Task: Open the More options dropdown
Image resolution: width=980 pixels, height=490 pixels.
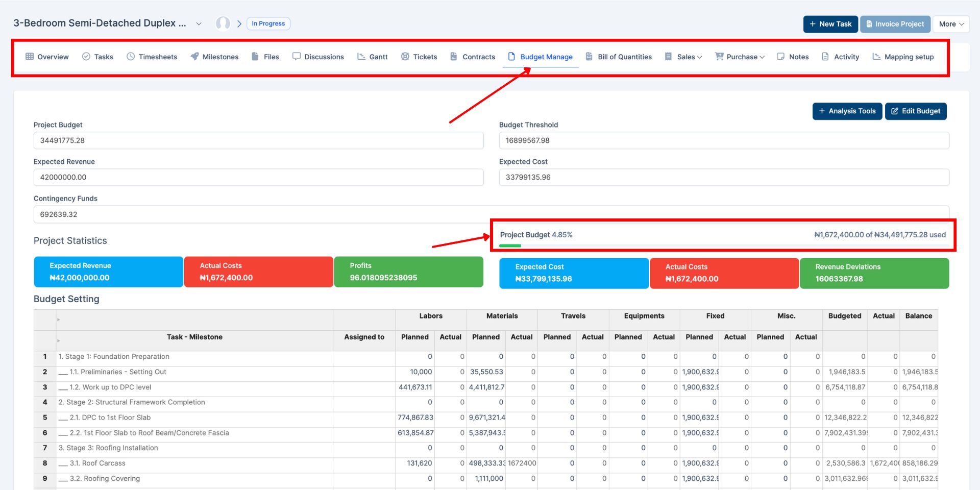Action: pyautogui.click(x=951, y=24)
